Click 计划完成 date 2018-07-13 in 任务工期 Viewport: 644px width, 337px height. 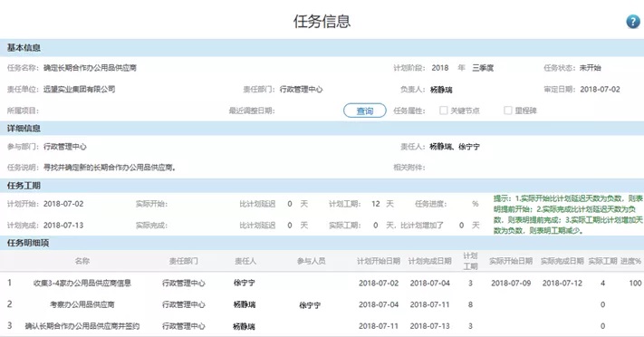click(x=63, y=226)
